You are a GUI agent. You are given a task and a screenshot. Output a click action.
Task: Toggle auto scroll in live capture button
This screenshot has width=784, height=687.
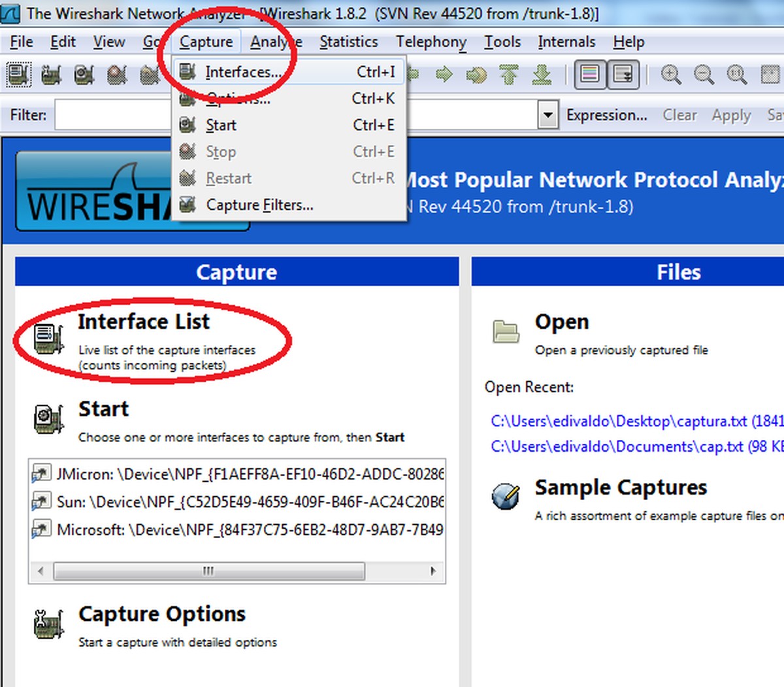(x=623, y=75)
